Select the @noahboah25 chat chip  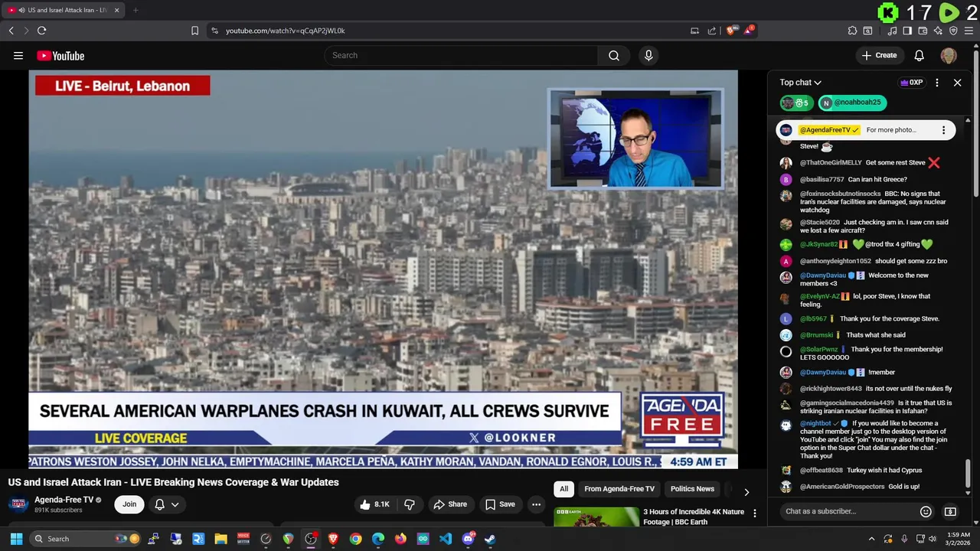852,103
